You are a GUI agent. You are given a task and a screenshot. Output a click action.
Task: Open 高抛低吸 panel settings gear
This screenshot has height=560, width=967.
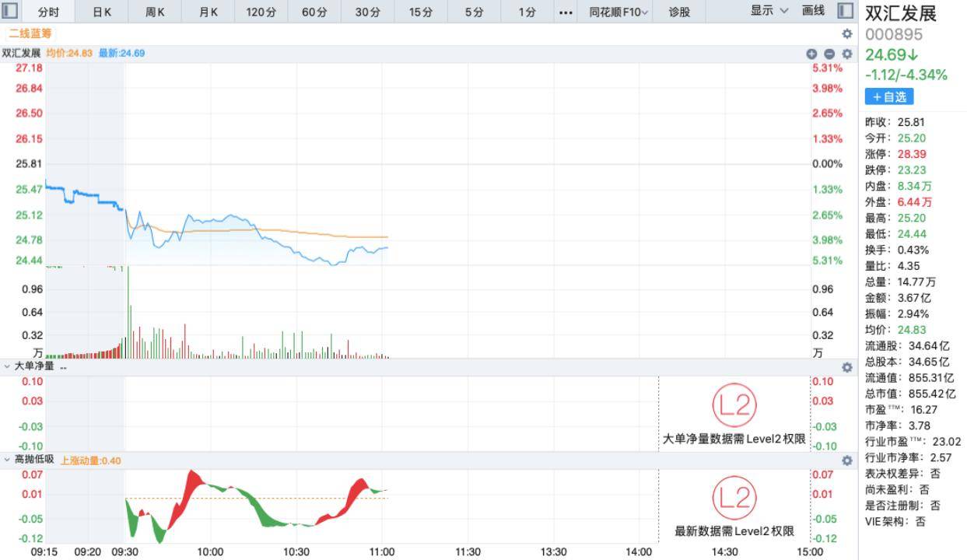[847, 460]
